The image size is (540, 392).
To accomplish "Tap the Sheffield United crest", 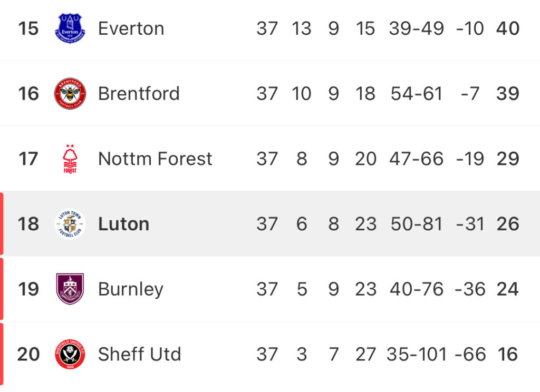I will 70,354.
